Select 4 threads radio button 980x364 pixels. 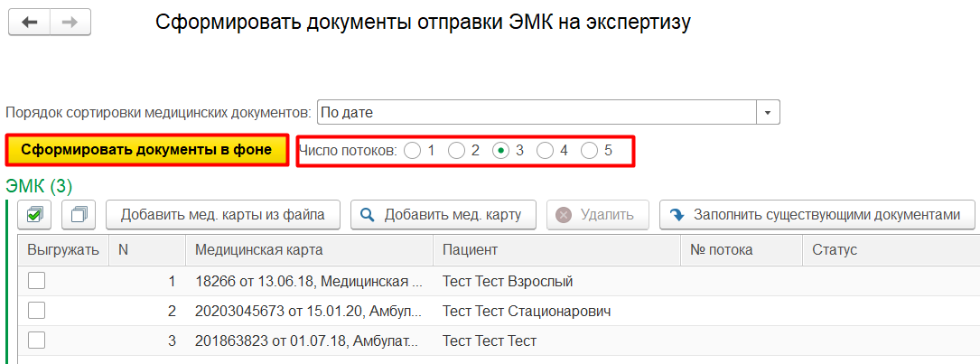click(546, 151)
